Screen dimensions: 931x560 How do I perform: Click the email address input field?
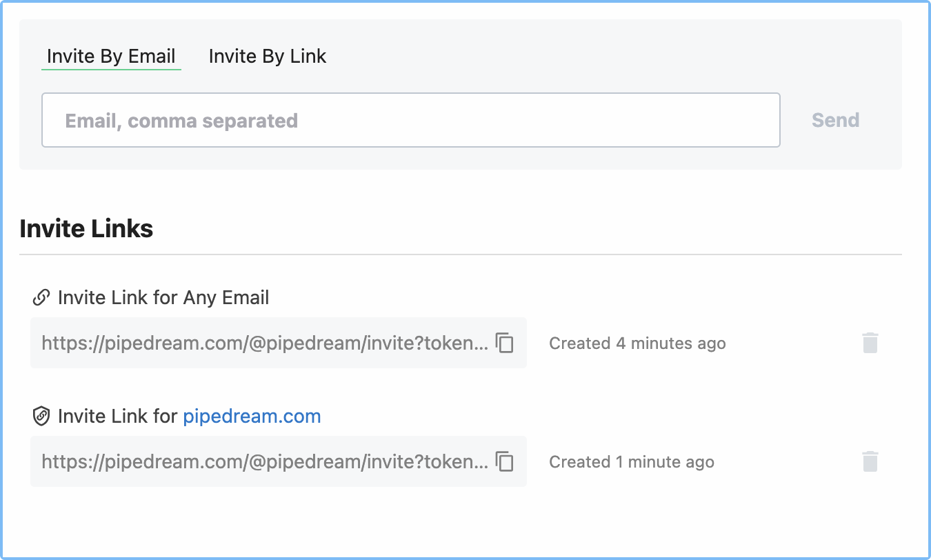coord(411,120)
